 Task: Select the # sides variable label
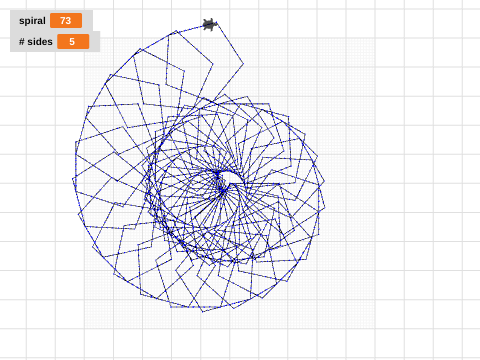pyautogui.click(x=36, y=42)
